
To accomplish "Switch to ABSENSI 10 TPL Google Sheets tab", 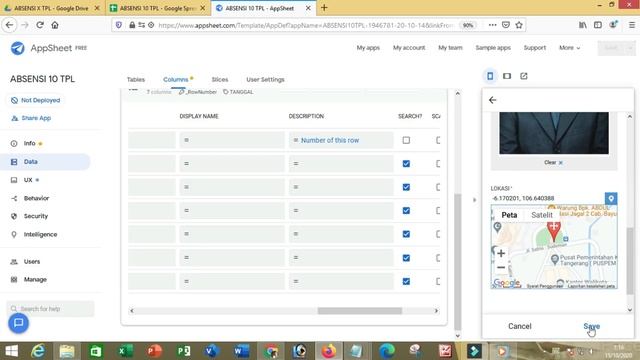I will (x=158, y=8).
